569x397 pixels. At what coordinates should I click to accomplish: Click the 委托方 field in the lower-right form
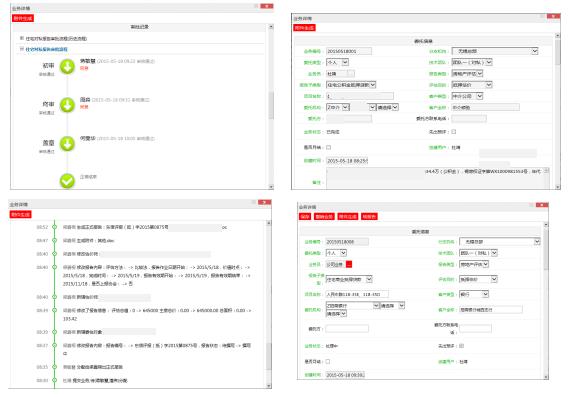tap(347, 329)
